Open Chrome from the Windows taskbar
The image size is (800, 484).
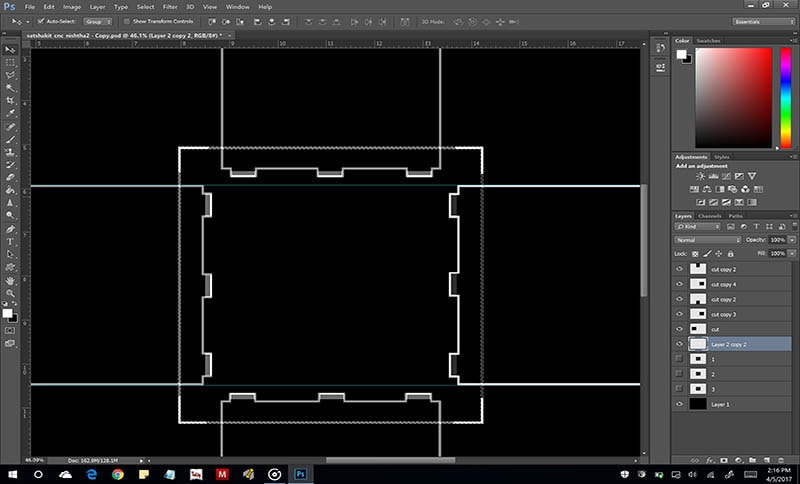[x=118, y=475]
